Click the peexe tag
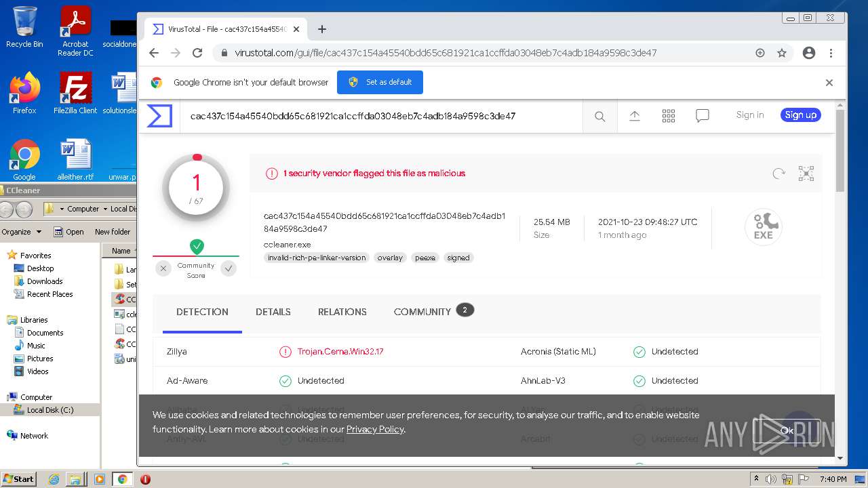The height and width of the screenshot is (488, 868). coord(425,258)
